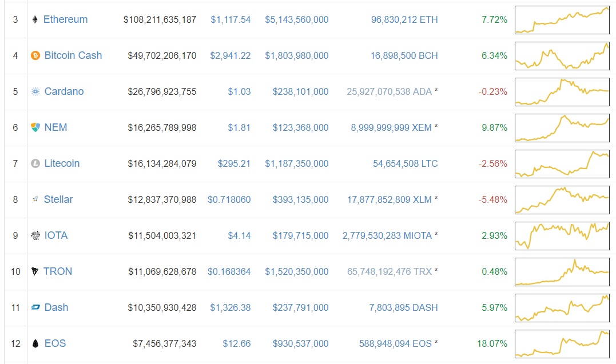Click Stellar volume $393,135,000
Screen dimensions: 616x364
tap(300, 199)
